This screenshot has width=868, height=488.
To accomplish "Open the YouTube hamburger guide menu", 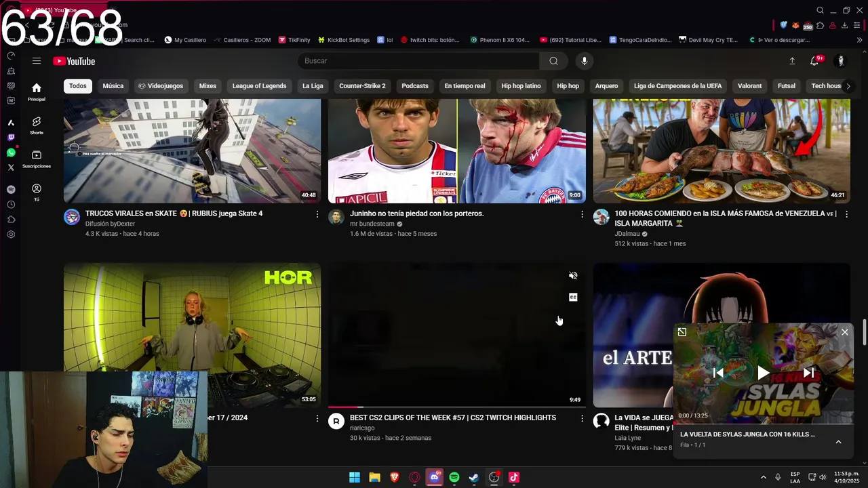I will pyautogui.click(x=37, y=61).
